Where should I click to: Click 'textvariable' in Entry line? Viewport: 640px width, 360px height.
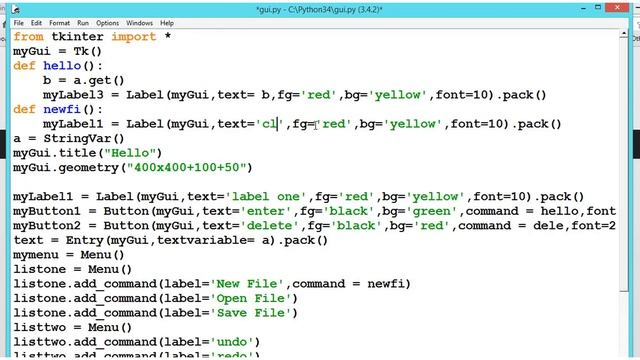point(202,240)
